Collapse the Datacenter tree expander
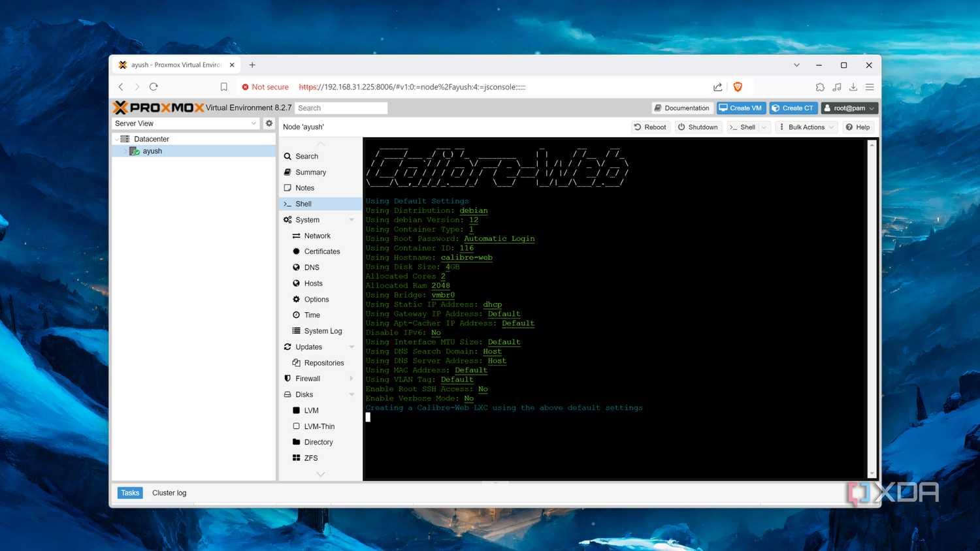This screenshot has height=551, width=980. coord(116,139)
